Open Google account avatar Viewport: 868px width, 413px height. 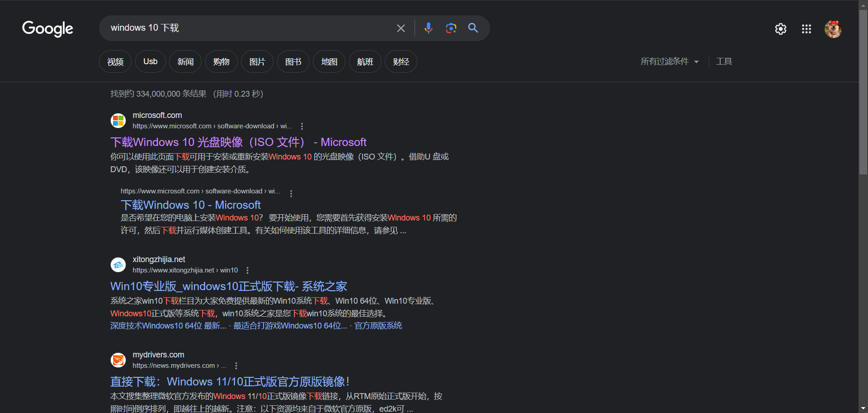(833, 29)
